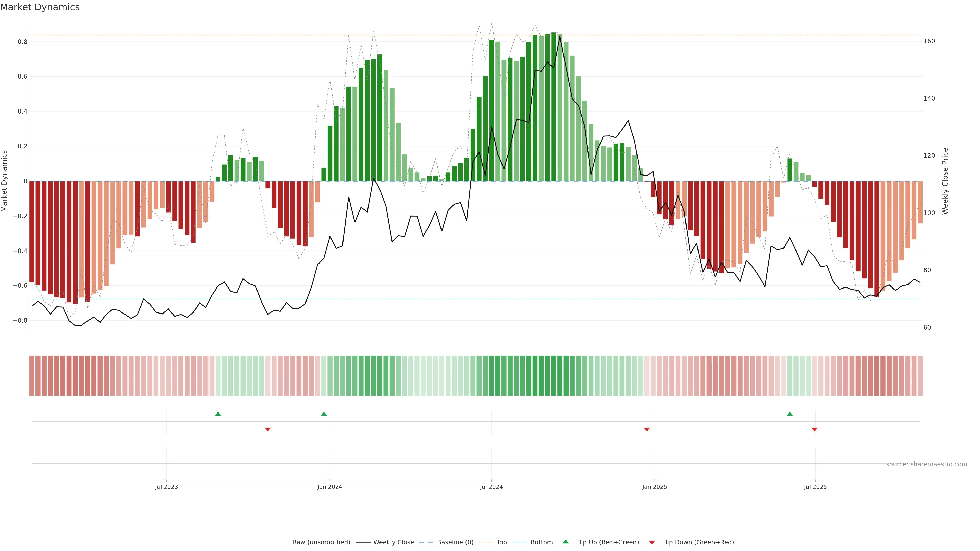The image size is (980, 551).
Task: Hide the Bottom threshold series via legend
Action: 541,542
